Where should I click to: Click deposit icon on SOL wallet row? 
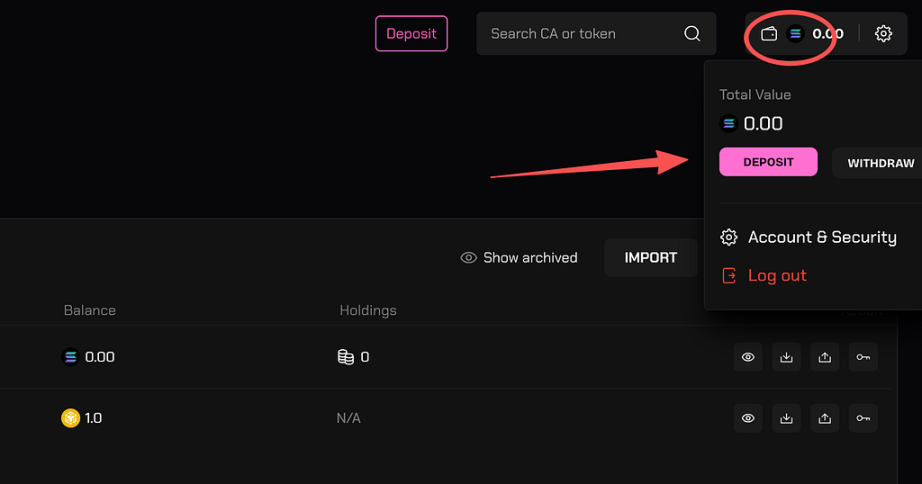point(786,357)
